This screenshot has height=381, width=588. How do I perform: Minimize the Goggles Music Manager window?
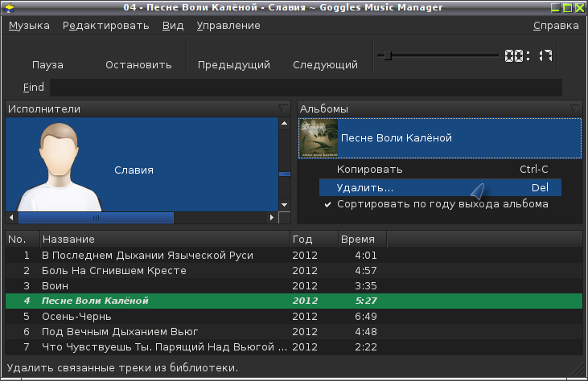click(555, 8)
